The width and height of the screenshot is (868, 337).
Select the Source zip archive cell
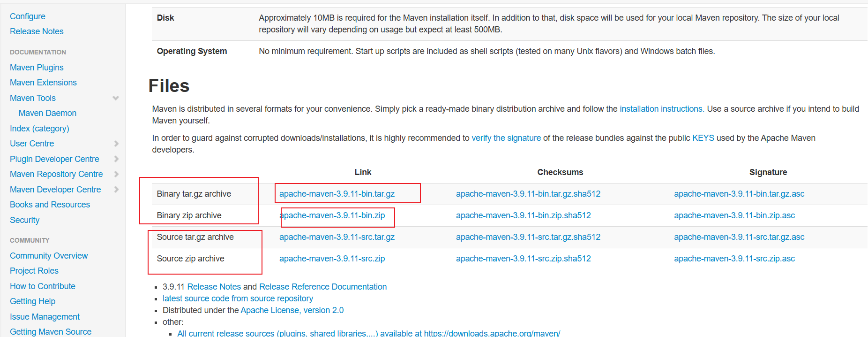coord(190,259)
